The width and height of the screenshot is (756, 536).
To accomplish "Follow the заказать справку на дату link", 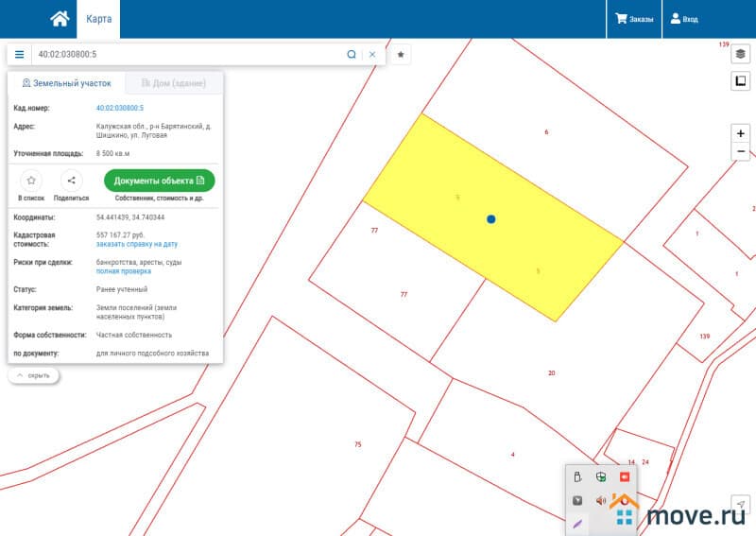I will coord(136,244).
